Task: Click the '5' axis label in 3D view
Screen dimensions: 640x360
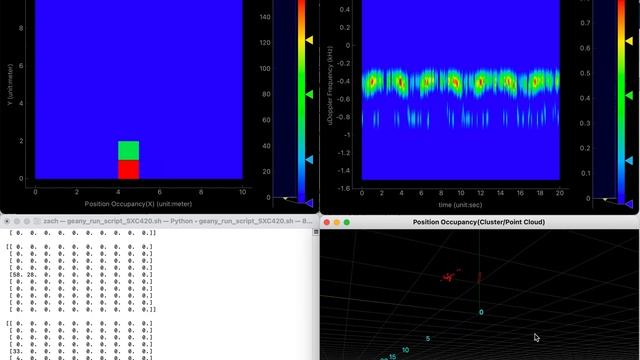Action: [x=428, y=339]
